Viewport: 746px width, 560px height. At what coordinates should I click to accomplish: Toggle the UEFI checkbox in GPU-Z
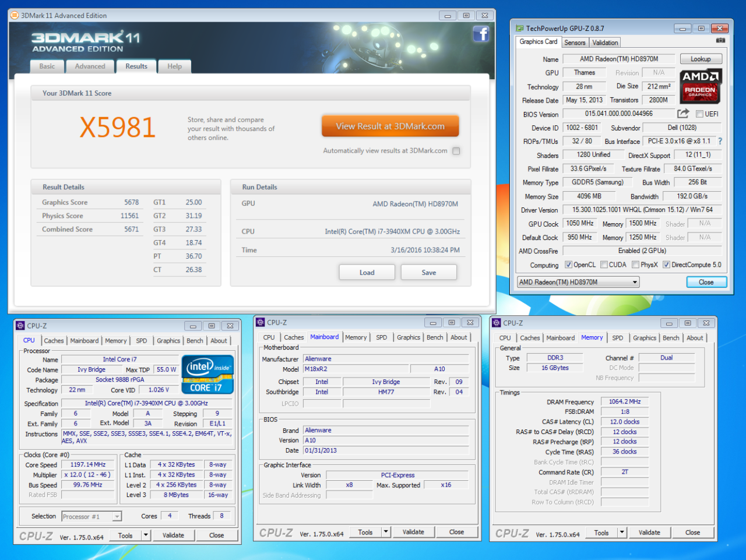[x=699, y=114]
